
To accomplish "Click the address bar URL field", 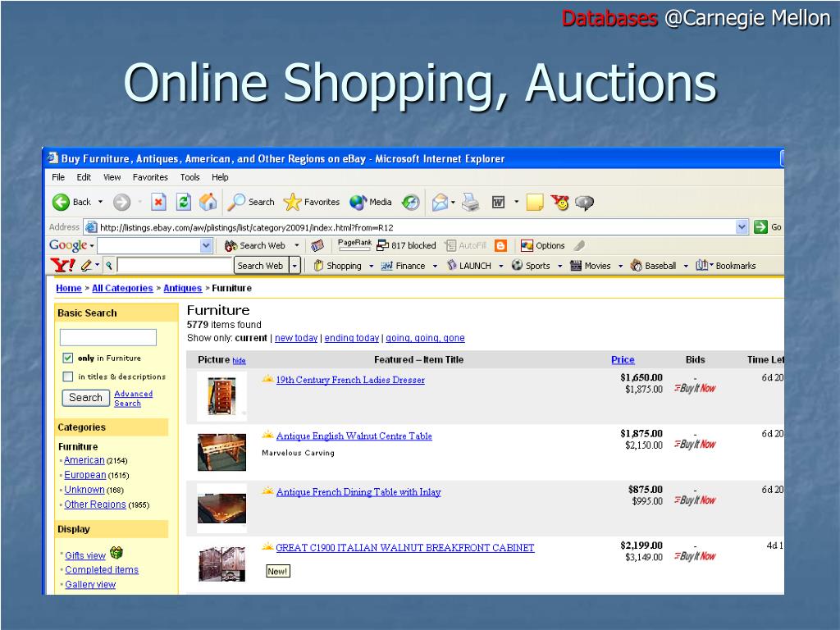I will [x=410, y=227].
